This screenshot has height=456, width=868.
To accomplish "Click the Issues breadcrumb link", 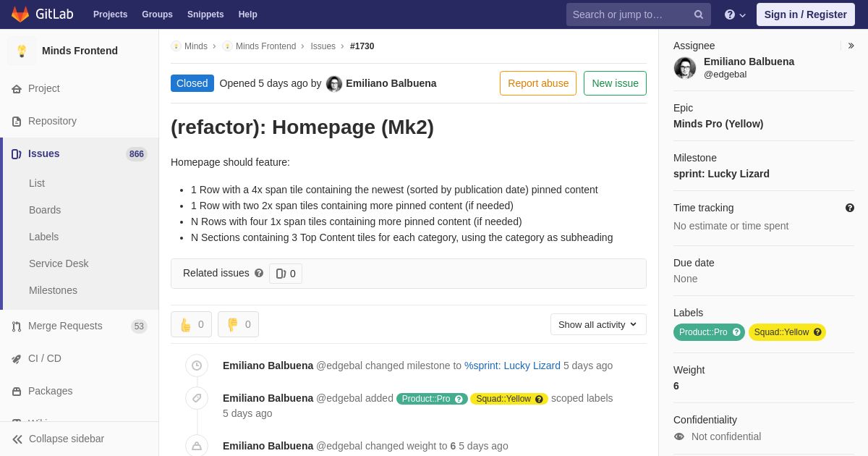I will click(323, 46).
